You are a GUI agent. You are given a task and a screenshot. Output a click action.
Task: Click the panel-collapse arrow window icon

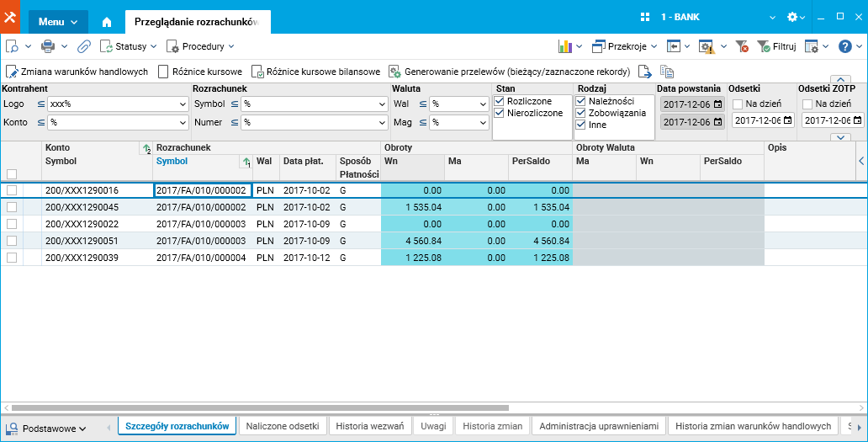coord(673,46)
